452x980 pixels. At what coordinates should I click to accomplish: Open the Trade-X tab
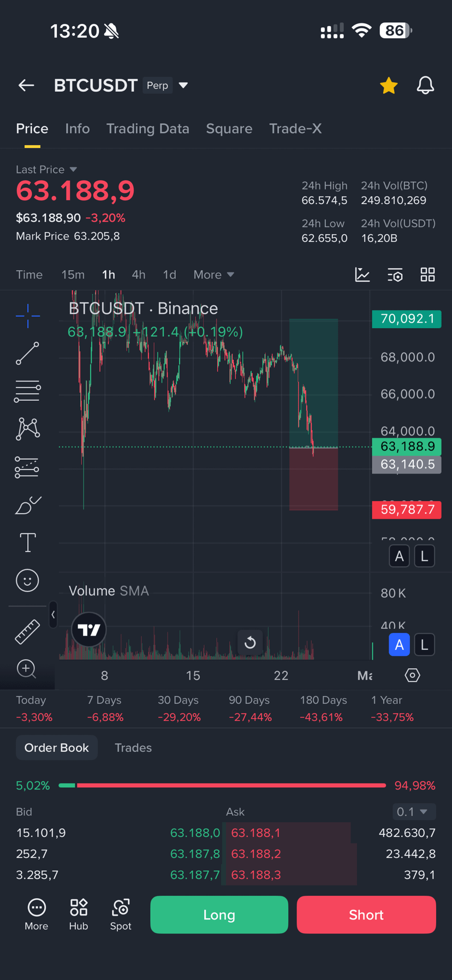(x=295, y=128)
